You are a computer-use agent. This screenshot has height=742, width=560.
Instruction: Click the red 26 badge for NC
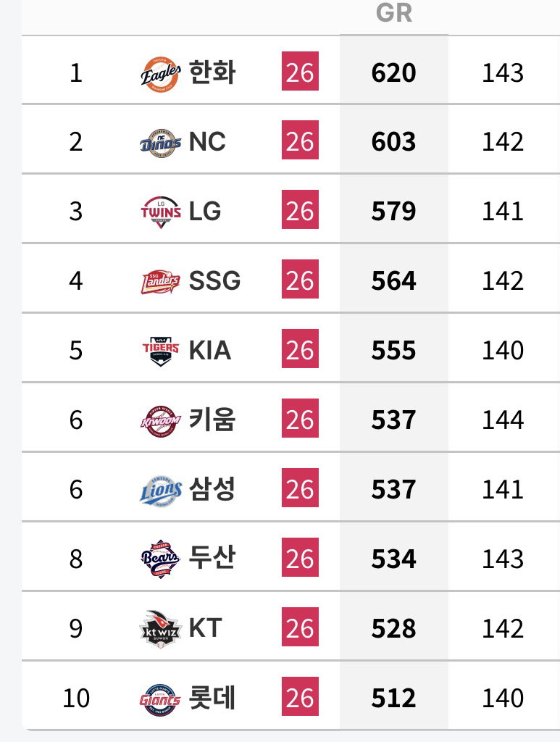301,141
